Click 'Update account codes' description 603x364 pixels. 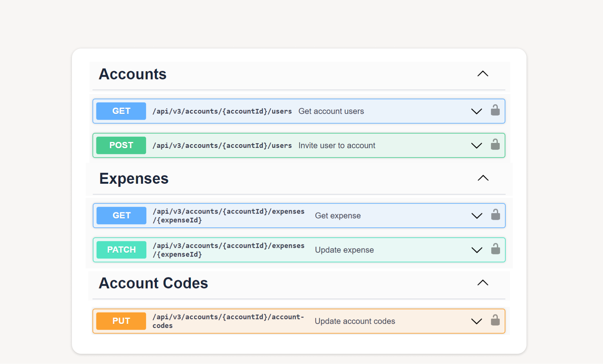[x=355, y=321]
